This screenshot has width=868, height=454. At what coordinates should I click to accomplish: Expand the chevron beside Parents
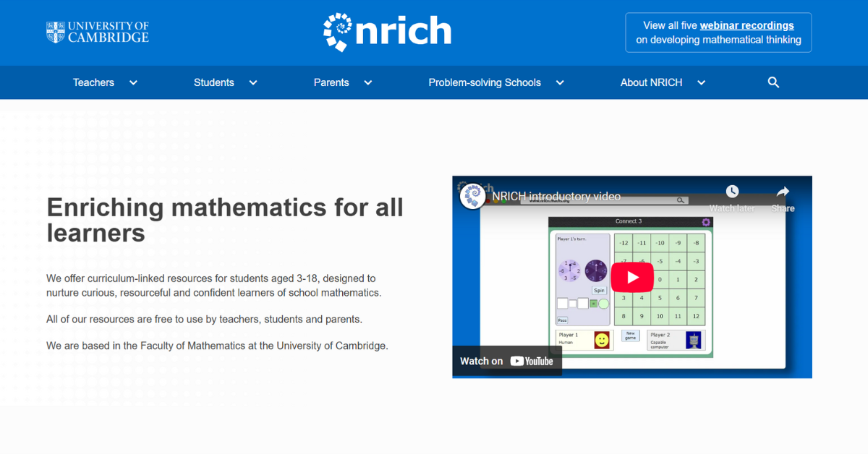pyautogui.click(x=368, y=82)
